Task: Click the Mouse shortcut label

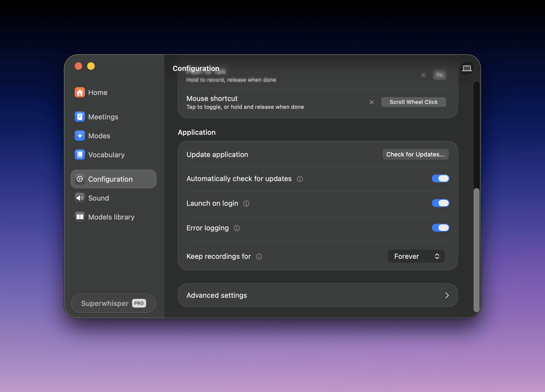Action: pyautogui.click(x=212, y=99)
